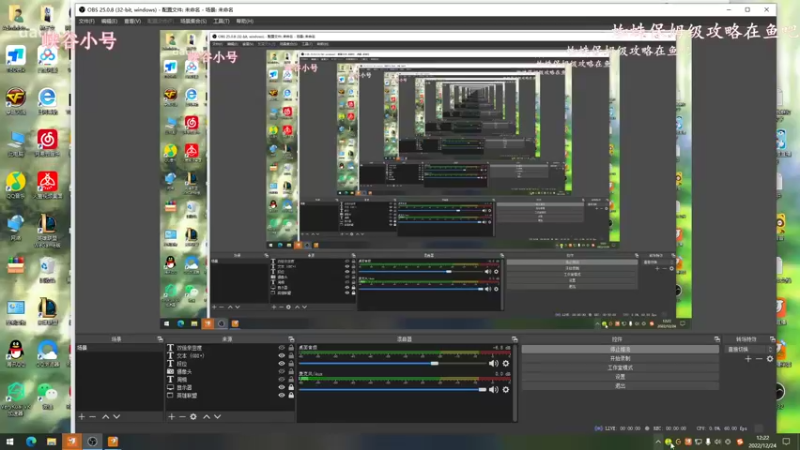Add a new source with plus button
Viewport: 800px width, 450px height.
click(x=171, y=417)
